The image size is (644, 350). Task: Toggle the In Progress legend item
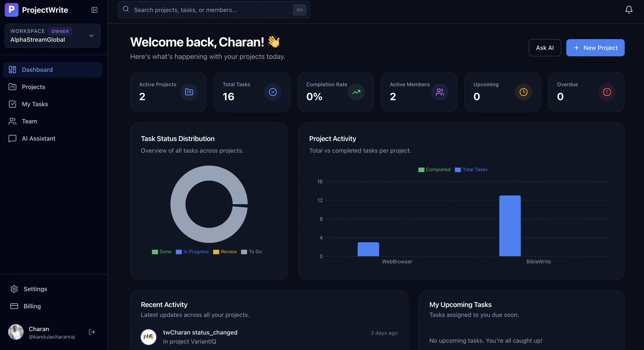coord(192,252)
